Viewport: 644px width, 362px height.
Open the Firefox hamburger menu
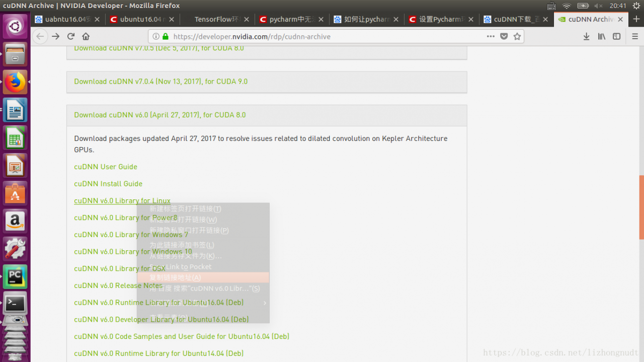click(635, 36)
